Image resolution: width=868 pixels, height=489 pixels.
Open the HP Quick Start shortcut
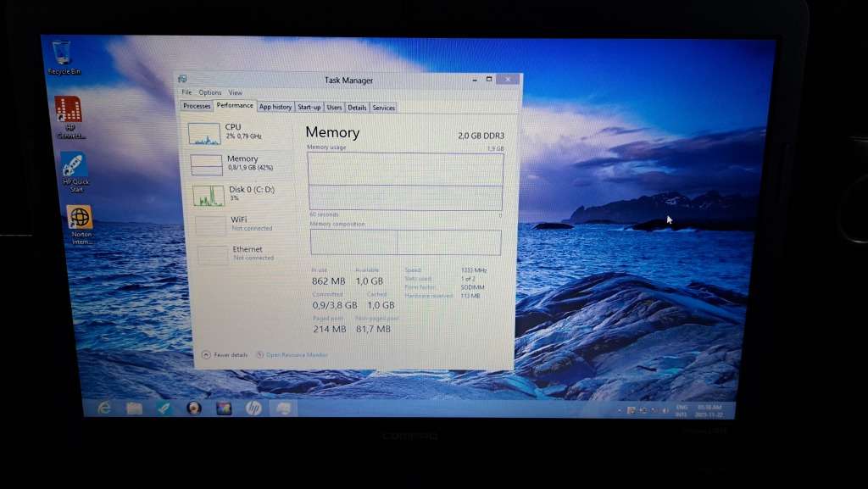click(76, 168)
